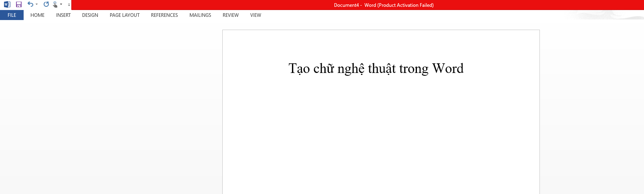Repeat the last action with the redo icon
Screen dimensions: 644x194
(46, 4)
